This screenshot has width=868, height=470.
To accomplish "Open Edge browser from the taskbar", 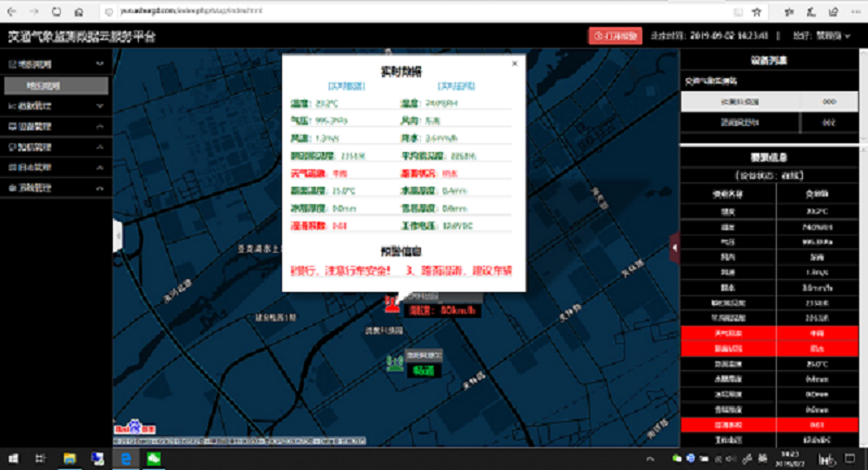I will click(125, 458).
